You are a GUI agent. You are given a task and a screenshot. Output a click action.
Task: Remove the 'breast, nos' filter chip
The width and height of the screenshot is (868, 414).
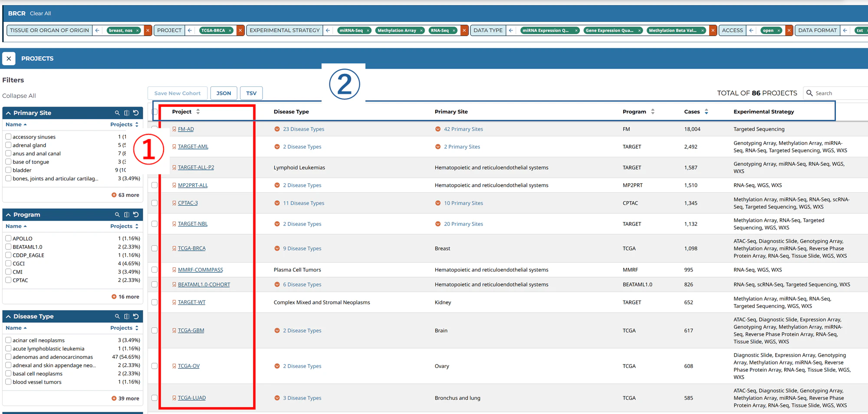(x=138, y=30)
